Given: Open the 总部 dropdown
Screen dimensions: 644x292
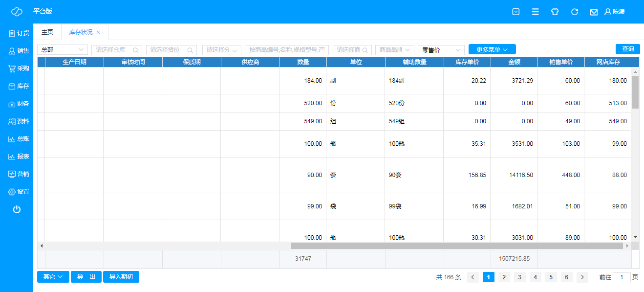Looking at the screenshot, I should (x=63, y=50).
